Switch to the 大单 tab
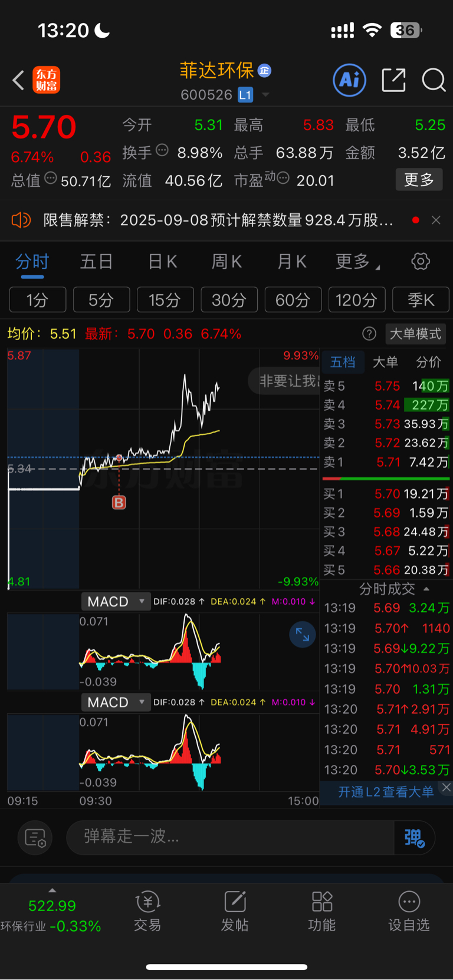Viewport: 453px width, 980px height. (385, 362)
